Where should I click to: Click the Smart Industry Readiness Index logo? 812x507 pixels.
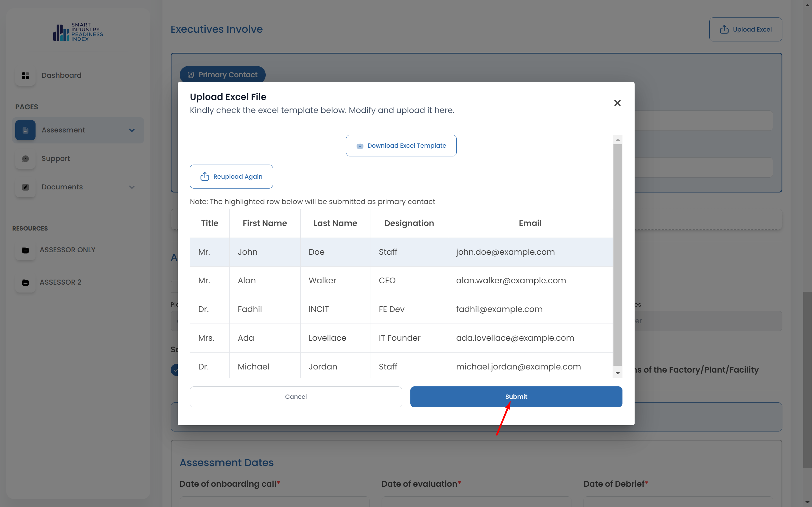click(78, 32)
